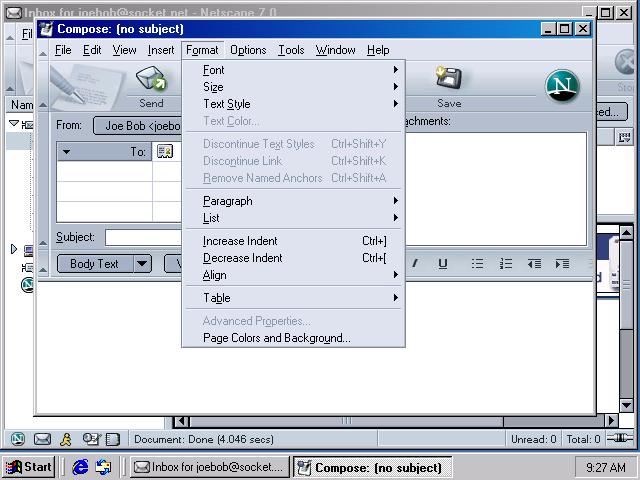Click the column picker icon in Inbox window
This screenshot has width=640, height=480.
pyautogui.click(x=624, y=138)
